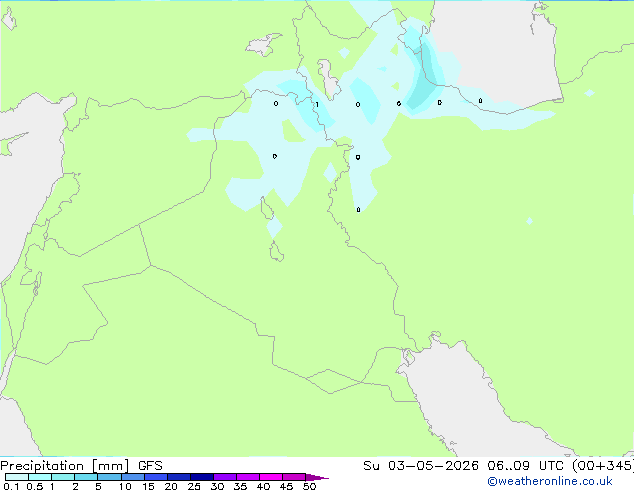Click the 25–30 mm dark navy legend box
Viewport: 634px width, 490px height.
tap(201, 477)
